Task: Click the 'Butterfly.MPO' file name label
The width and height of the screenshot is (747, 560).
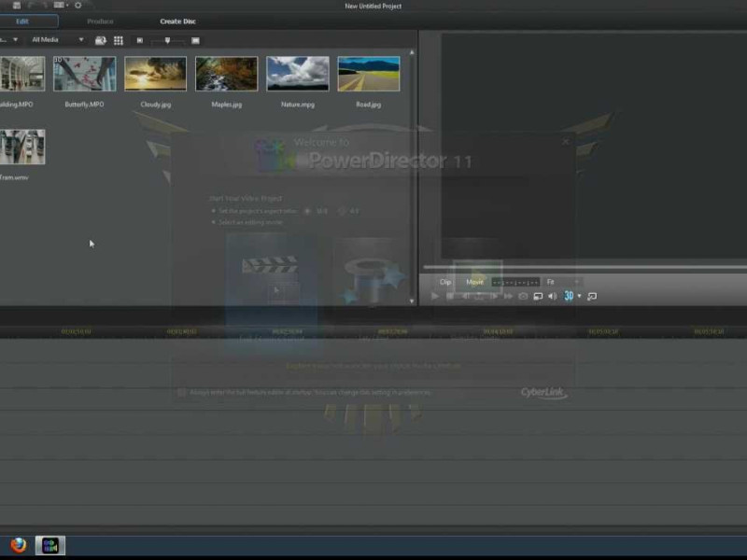Action: (x=84, y=105)
